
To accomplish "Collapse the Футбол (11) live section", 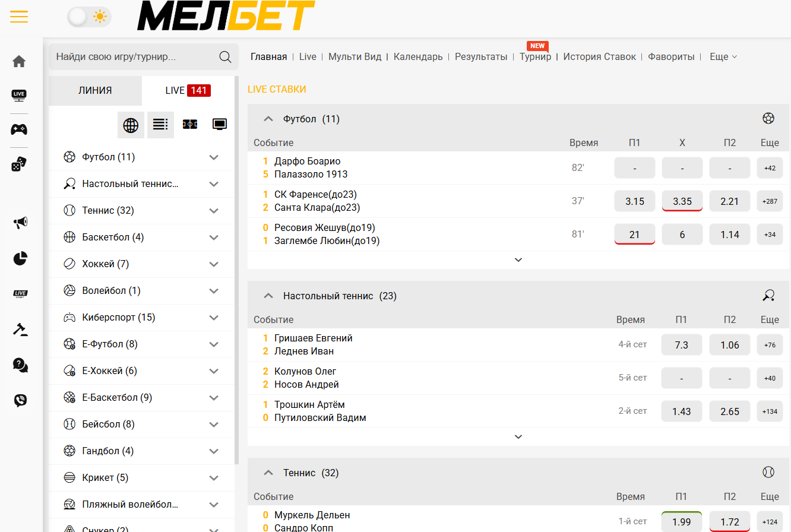I will click(268, 119).
